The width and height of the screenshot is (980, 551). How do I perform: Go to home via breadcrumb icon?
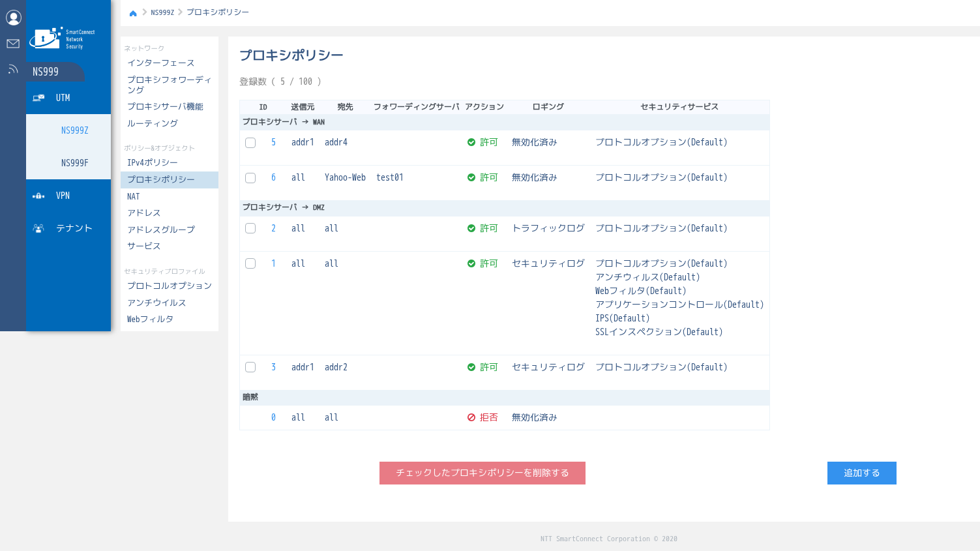[x=133, y=13]
